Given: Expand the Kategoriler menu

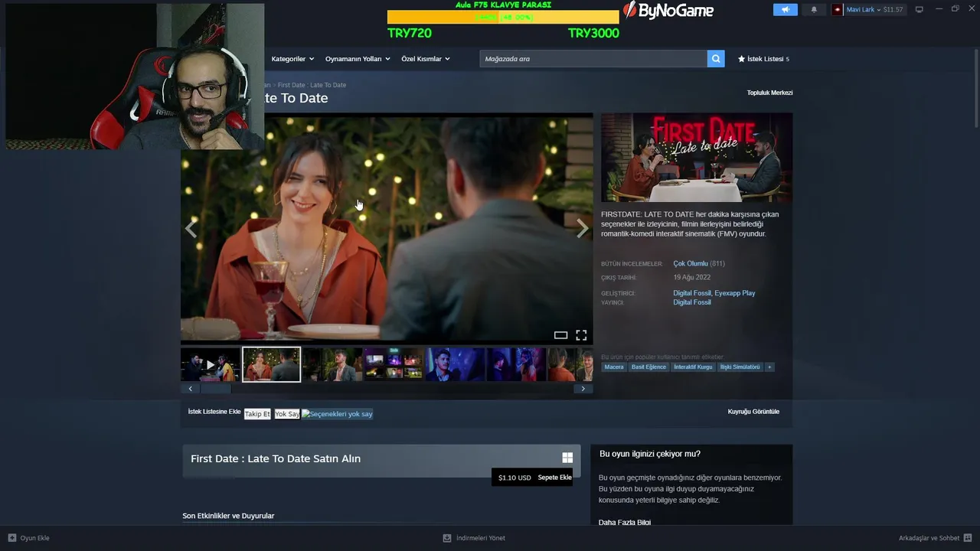Looking at the screenshot, I should pyautogui.click(x=292, y=59).
